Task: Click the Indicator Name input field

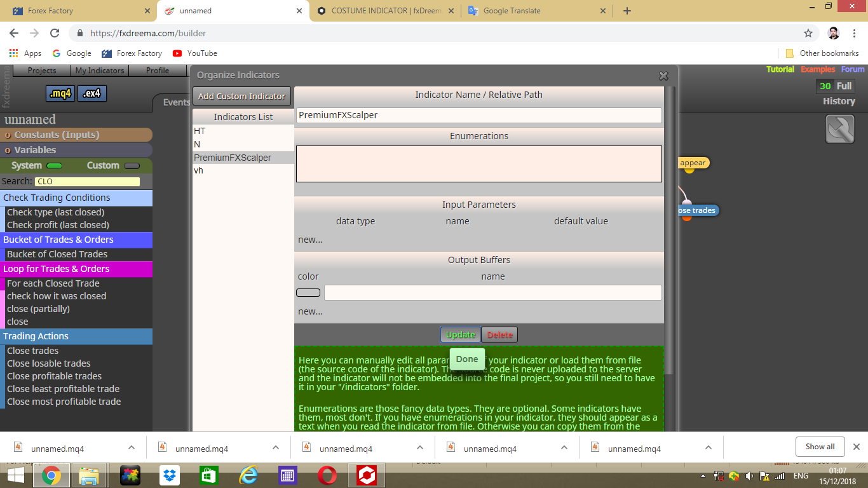Action: pos(479,115)
